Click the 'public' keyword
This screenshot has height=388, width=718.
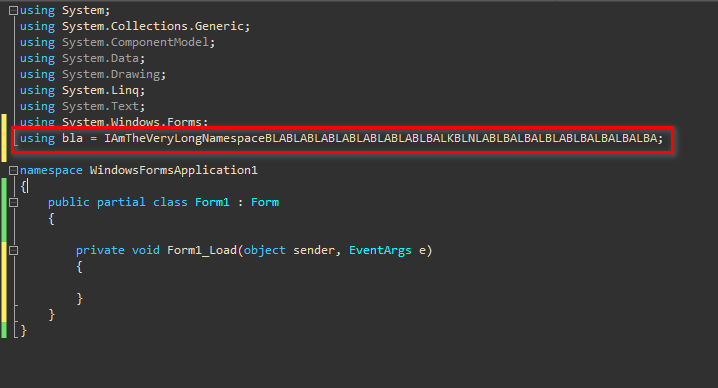pyautogui.click(x=69, y=202)
